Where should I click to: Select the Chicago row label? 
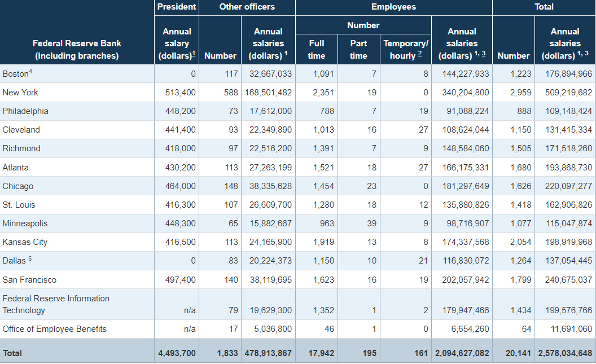pyautogui.click(x=18, y=186)
